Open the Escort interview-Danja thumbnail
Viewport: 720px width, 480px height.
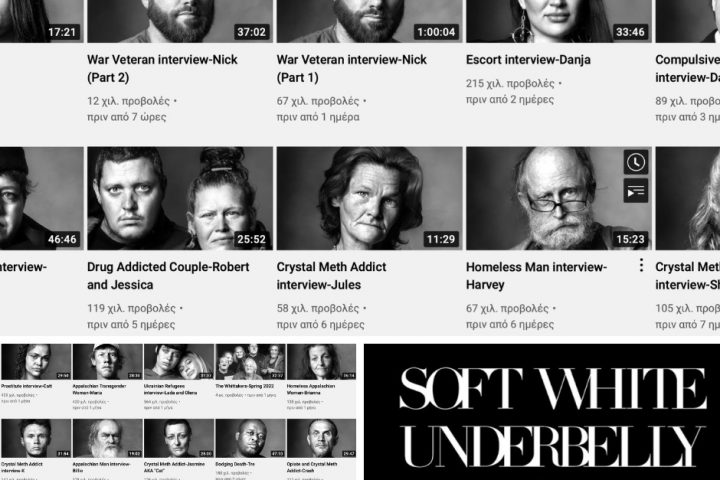(x=559, y=21)
